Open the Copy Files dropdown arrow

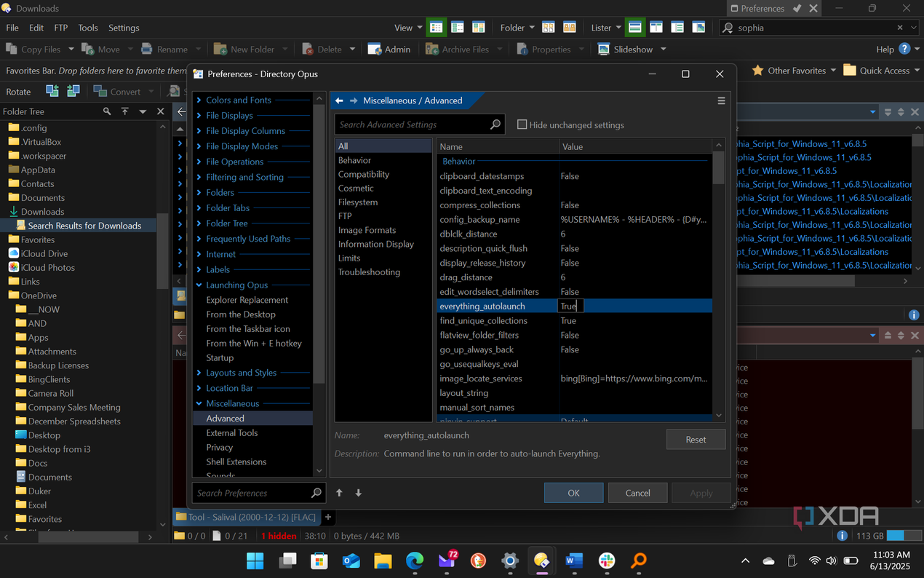point(71,50)
